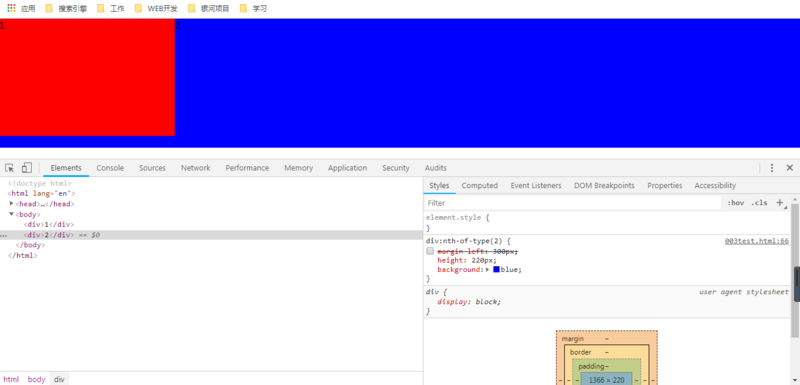The image size is (800, 385).
Task: Open the Security tab
Action: tap(396, 168)
